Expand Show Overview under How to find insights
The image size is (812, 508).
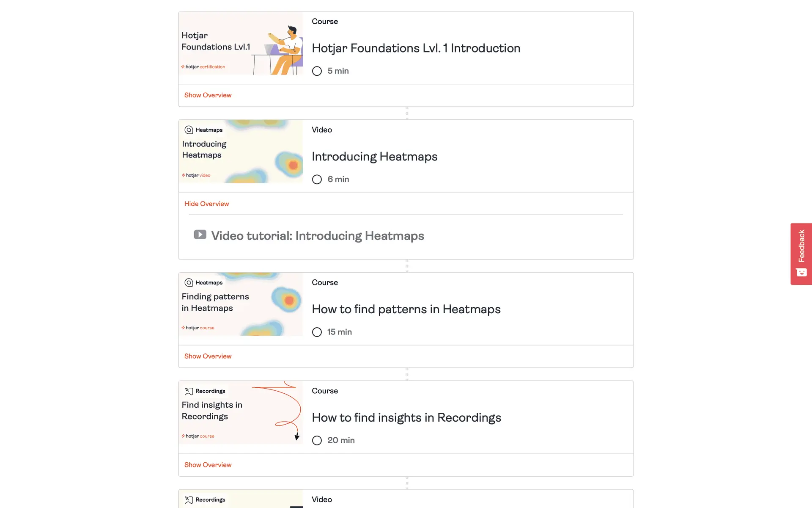pyautogui.click(x=208, y=465)
